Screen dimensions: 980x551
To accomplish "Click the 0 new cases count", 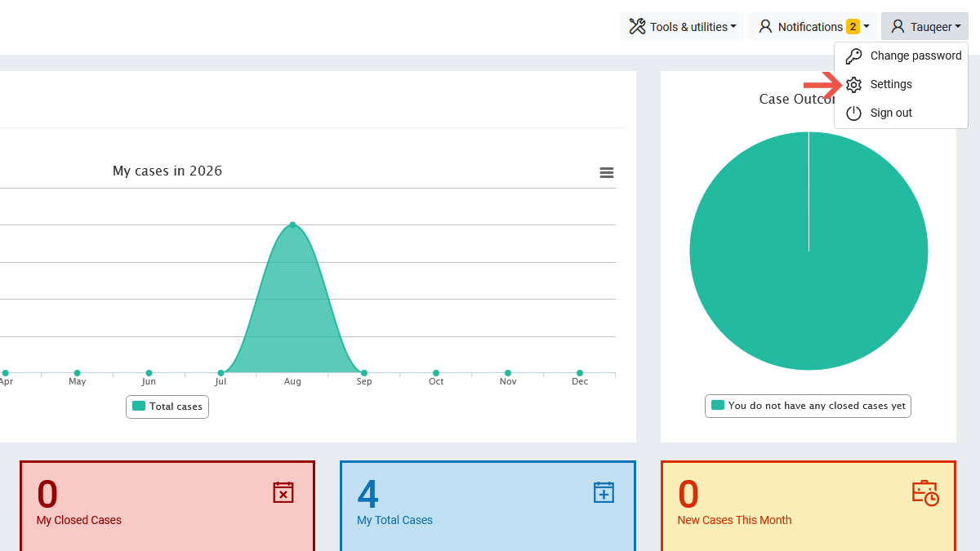I will pyautogui.click(x=688, y=494).
